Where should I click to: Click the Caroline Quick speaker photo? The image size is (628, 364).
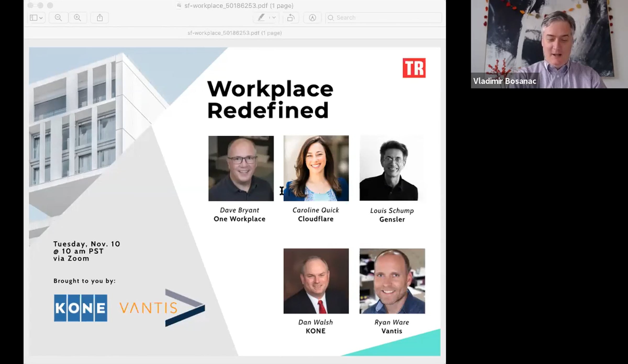coord(316,168)
